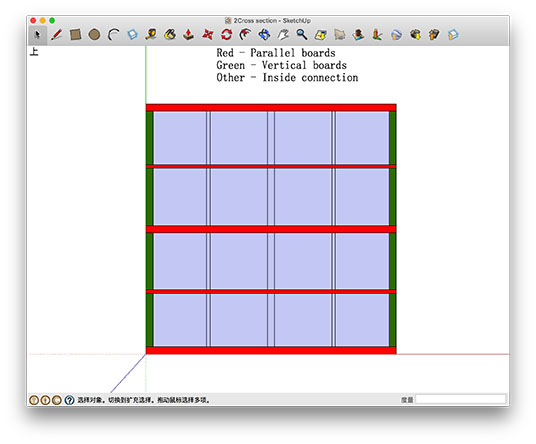536x444 pixels.
Task: Click the light-blue box icon beside Arc
Action: (132, 35)
